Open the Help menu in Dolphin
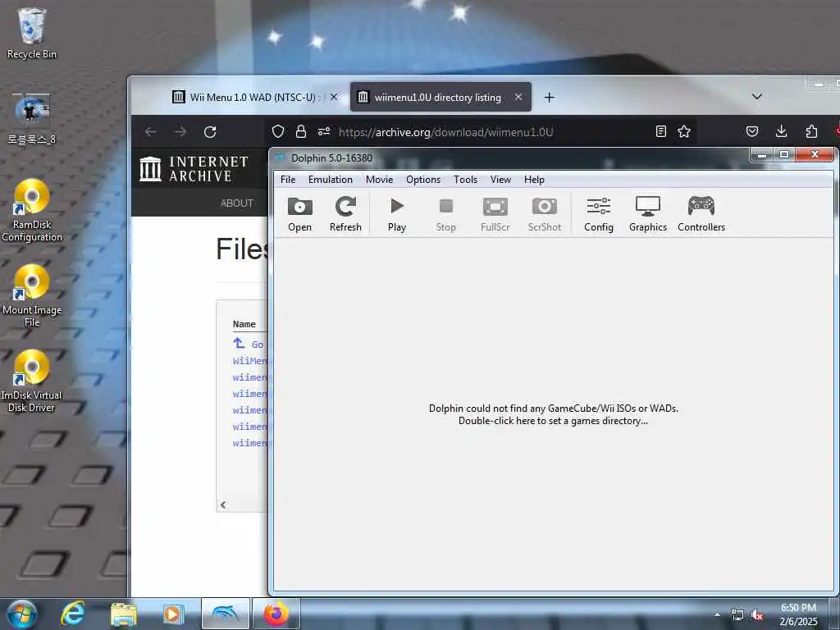 534,180
